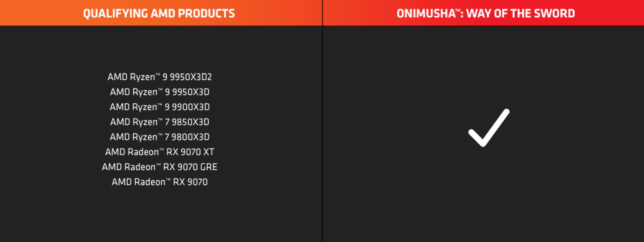Select the Onimusha: Way of the Sword header
The image size is (644, 242).
point(486,13)
